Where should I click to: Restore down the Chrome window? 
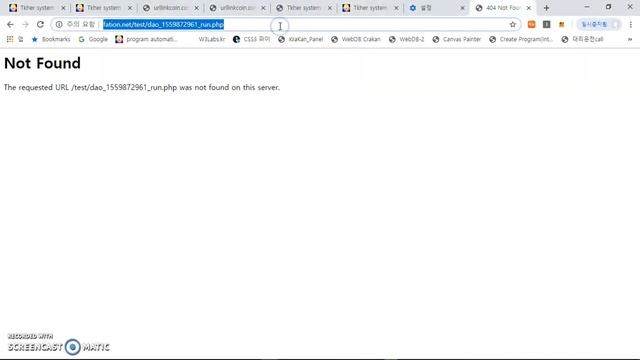coord(608,7)
